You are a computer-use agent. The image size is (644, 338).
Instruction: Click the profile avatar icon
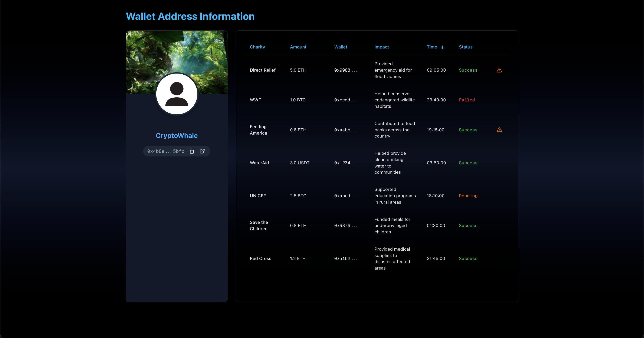[177, 94]
